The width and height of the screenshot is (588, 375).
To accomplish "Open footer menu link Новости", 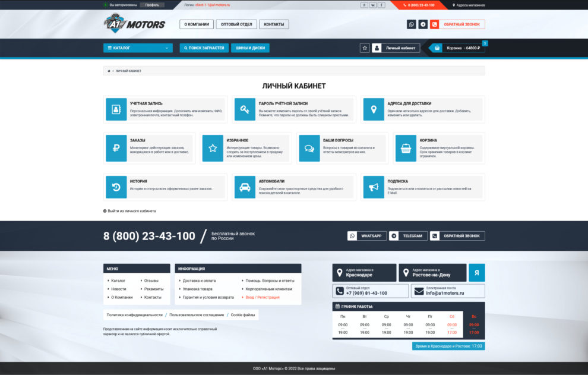I will pos(118,289).
